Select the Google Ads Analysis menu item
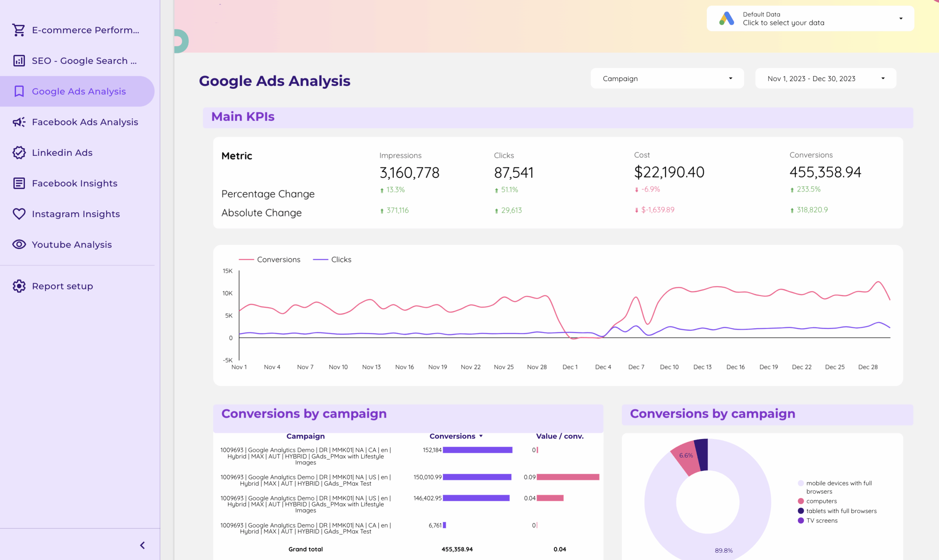The image size is (939, 560). [77, 91]
